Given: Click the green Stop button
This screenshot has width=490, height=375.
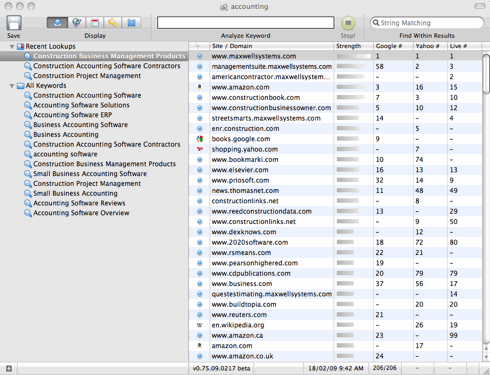Looking at the screenshot, I should (348, 23).
